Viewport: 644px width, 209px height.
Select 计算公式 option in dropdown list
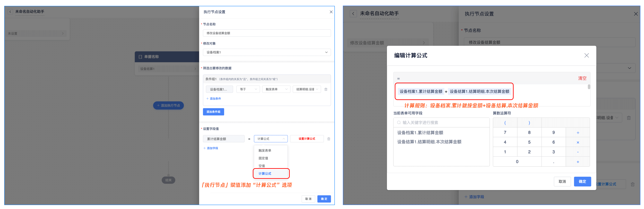coord(265,174)
